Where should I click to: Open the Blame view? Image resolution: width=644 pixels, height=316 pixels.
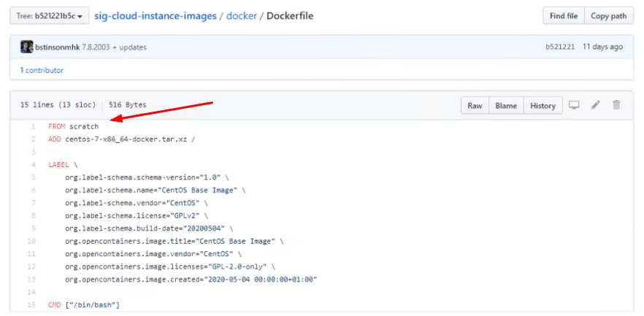(506, 106)
